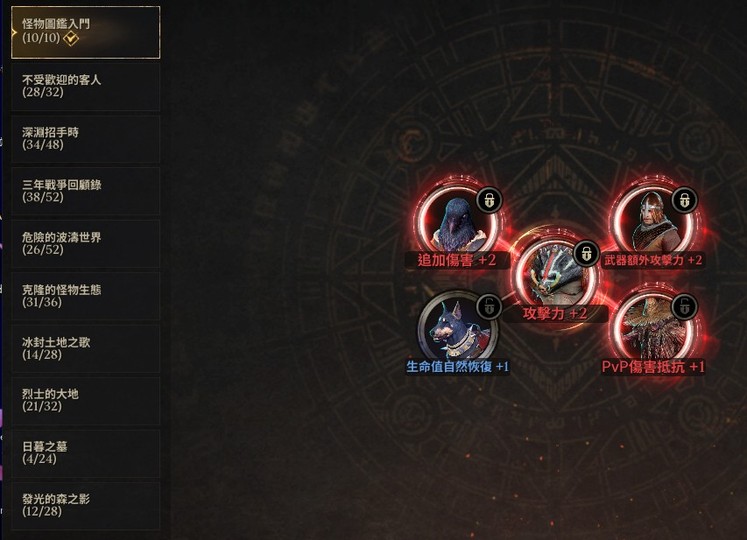Select the center badger monster portrait
Image resolution: width=747 pixels, height=540 pixels.
point(555,274)
